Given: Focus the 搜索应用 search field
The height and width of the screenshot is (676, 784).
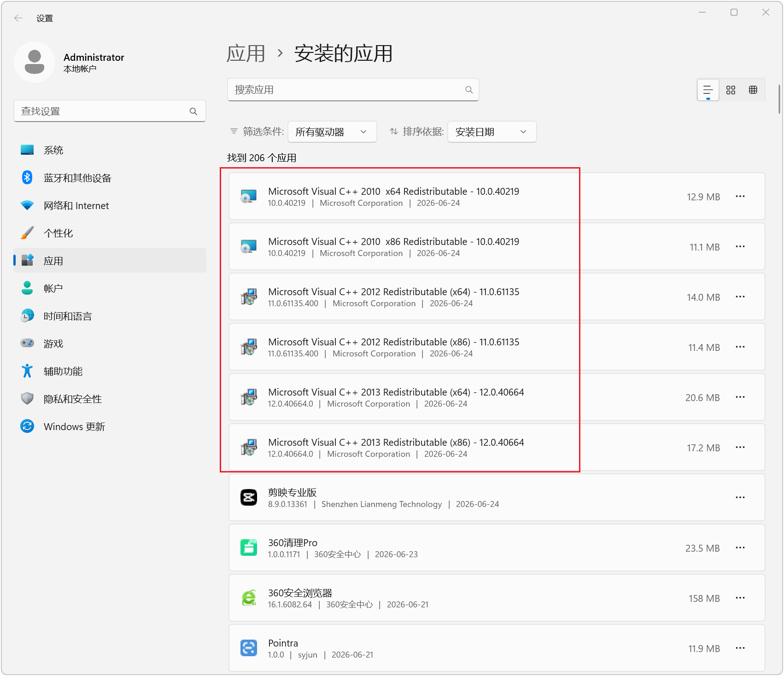Looking at the screenshot, I should (x=353, y=90).
